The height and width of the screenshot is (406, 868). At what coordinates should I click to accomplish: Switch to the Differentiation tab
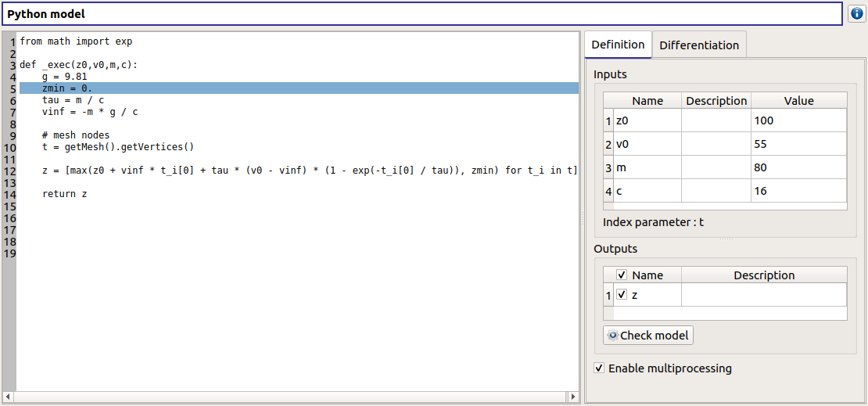coord(698,45)
